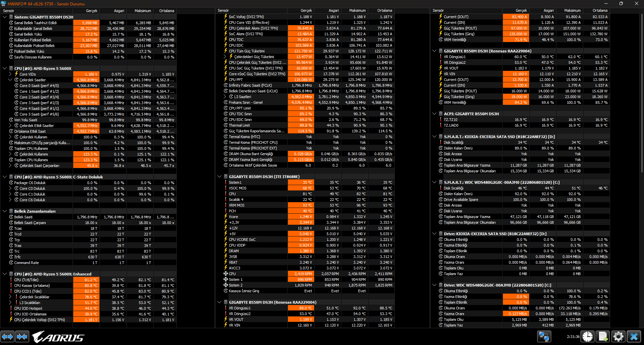Collapse Drive: WDC WDS480G2G0C group
Viewport: 644px width, 345px height.
click(434, 285)
